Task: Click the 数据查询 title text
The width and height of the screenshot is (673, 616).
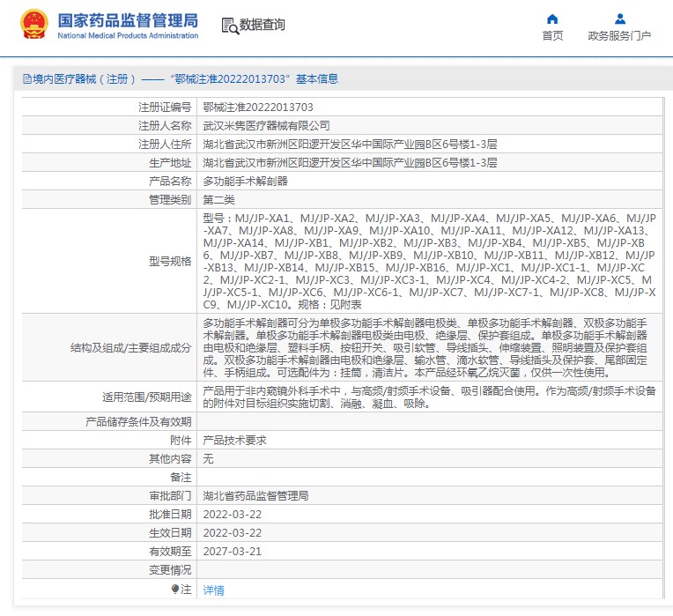Action: click(263, 26)
